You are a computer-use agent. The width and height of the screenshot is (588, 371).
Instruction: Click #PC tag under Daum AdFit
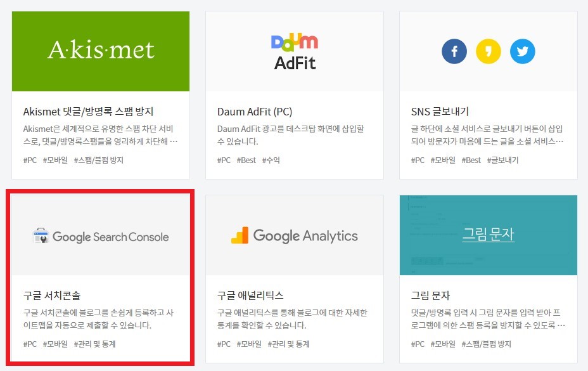(x=224, y=160)
